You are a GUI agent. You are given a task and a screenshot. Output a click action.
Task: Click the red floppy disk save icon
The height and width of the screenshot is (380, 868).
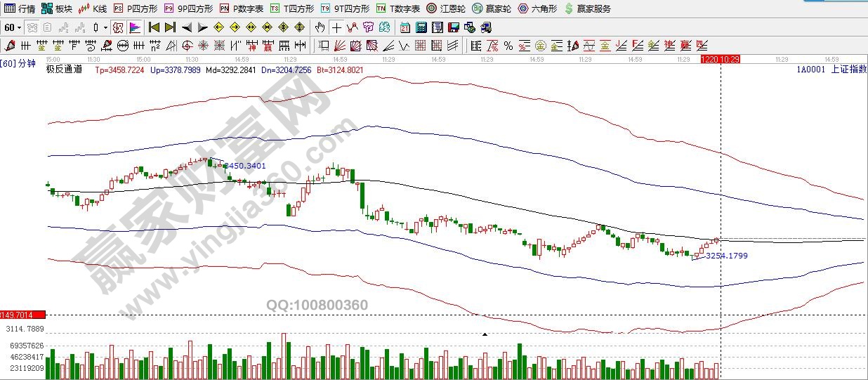pos(453,27)
